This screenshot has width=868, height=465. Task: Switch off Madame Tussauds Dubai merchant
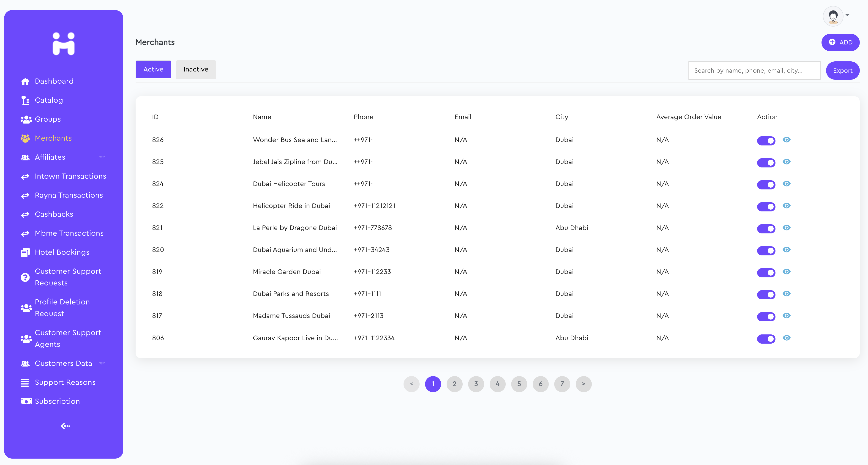[x=766, y=316]
